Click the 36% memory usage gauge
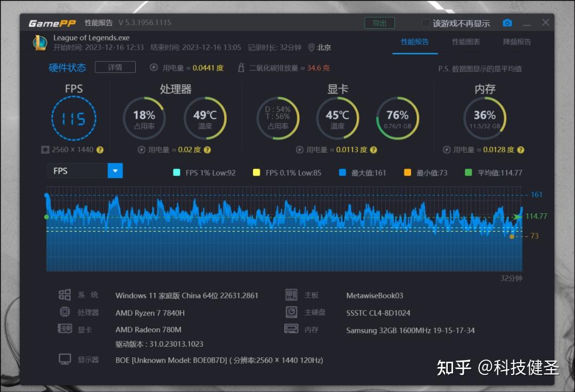The image size is (575, 392). (x=485, y=118)
